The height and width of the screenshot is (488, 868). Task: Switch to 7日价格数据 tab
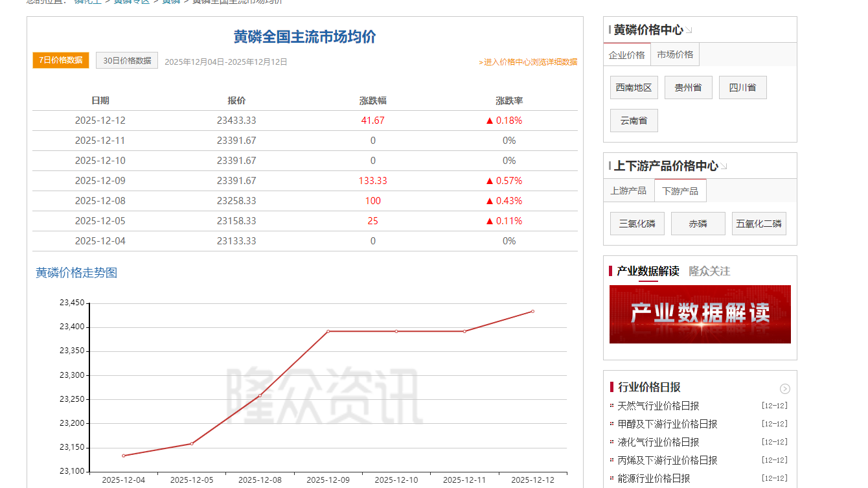point(61,60)
